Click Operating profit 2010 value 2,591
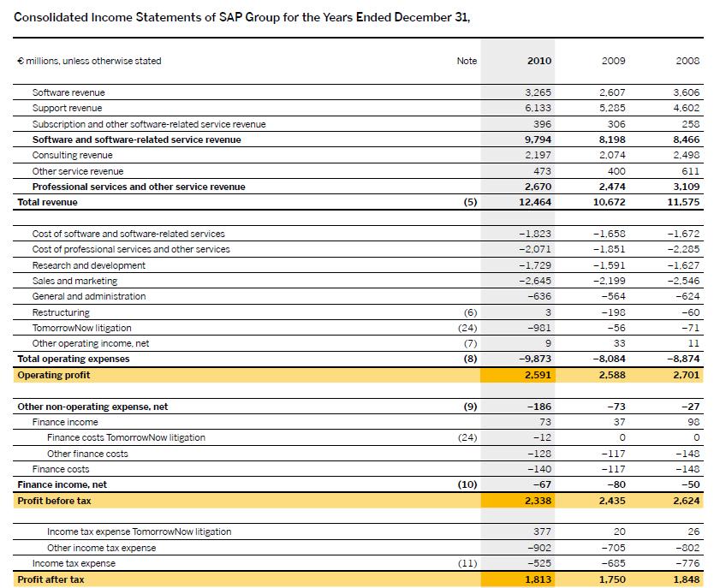714x588 pixels. (x=538, y=375)
